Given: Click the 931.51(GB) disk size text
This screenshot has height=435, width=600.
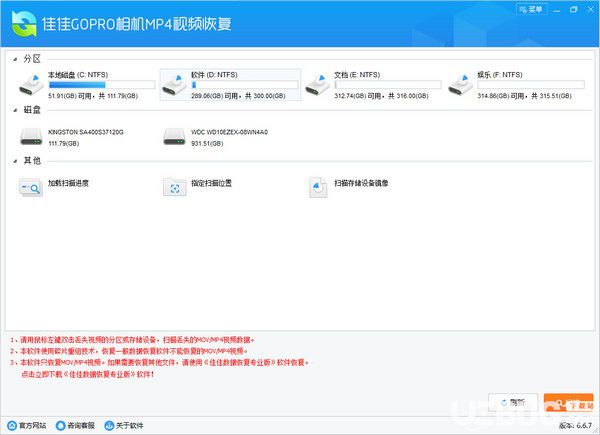Looking at the screenshot, I should click(207, 144).
